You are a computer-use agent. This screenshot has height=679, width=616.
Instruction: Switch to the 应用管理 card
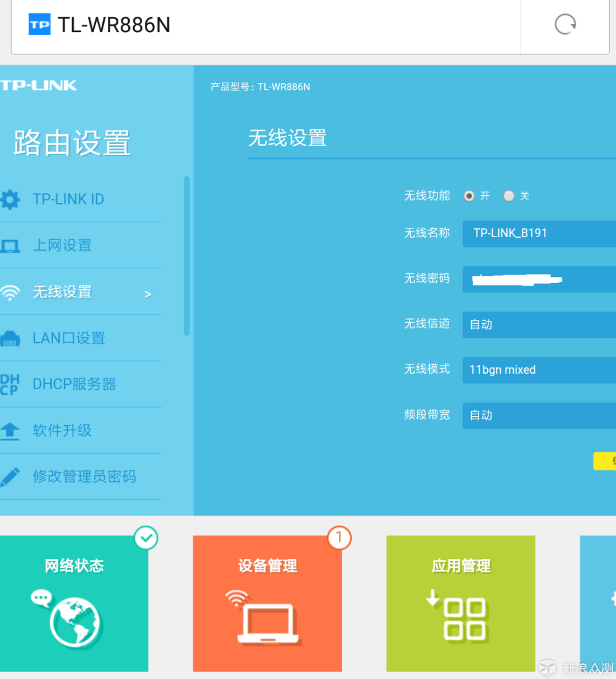pyautogui.click(x=460, y=603)
